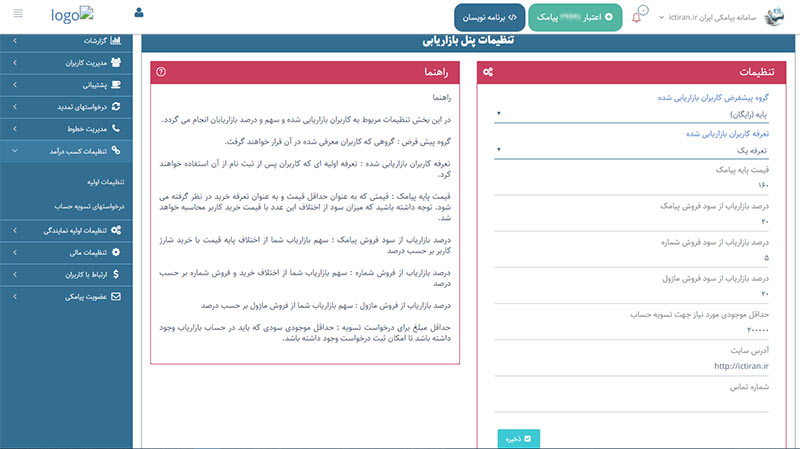Click the پشتیبانی coffee icon
The image size is (800, 449).
point(116,85)
